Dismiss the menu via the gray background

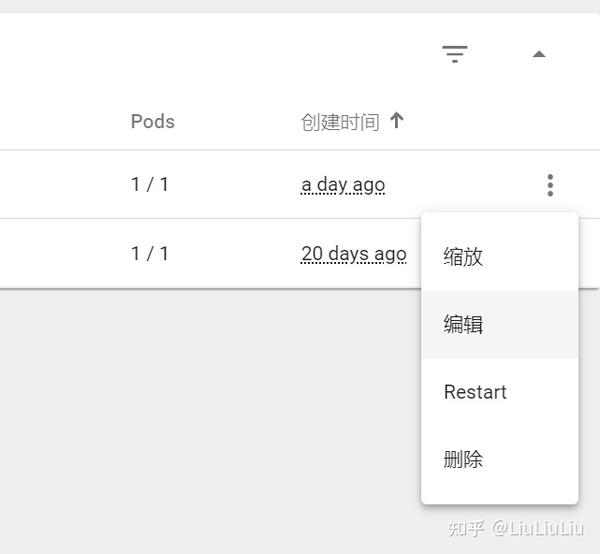pos(207,413)
